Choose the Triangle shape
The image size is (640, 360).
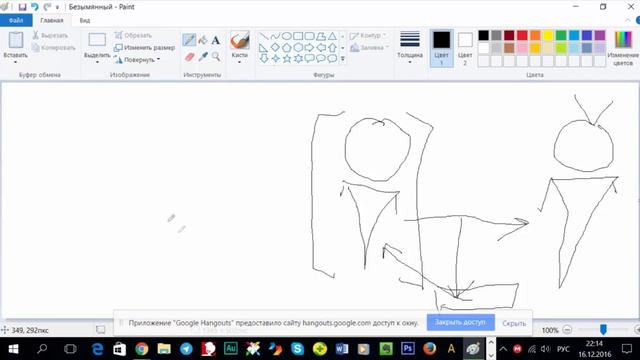(333, 36)
